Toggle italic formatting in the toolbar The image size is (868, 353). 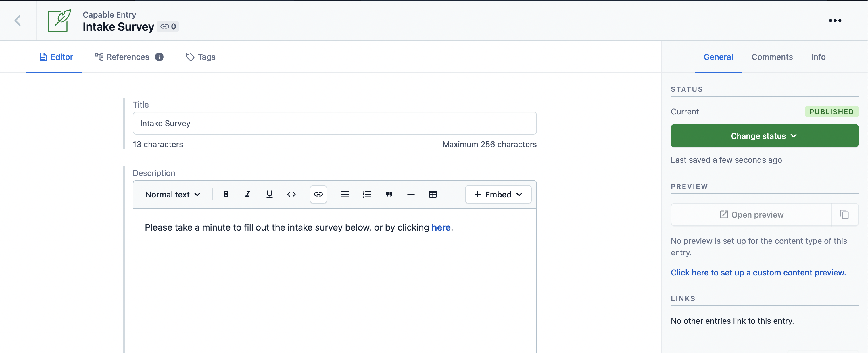[248, 194]
